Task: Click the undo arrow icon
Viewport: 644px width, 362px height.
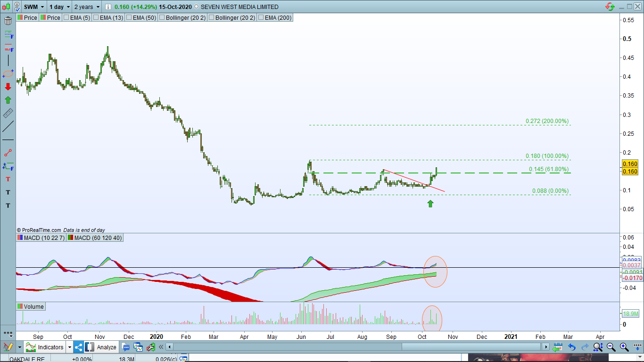Action: tap(572, 347)
